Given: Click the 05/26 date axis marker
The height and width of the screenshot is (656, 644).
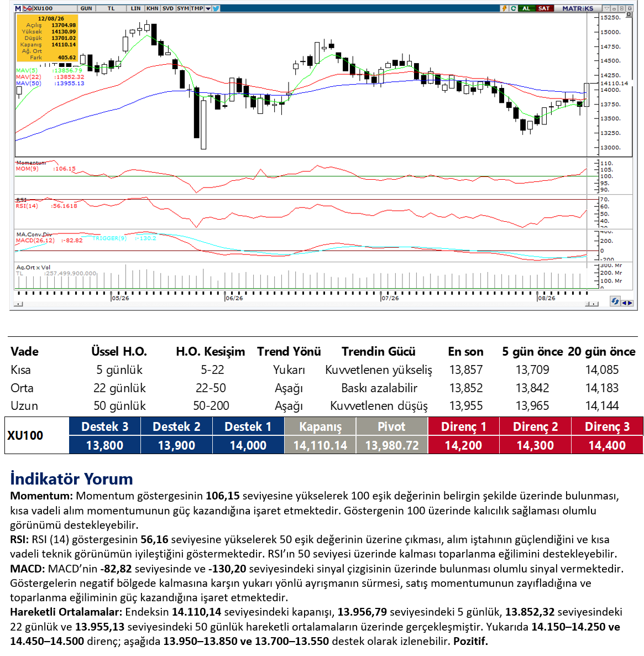Looking at the screenshot, I should [121, 298].
